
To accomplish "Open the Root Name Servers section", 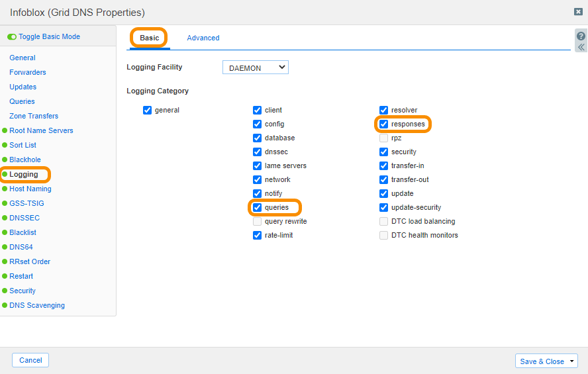I will (x=41, y=131).
